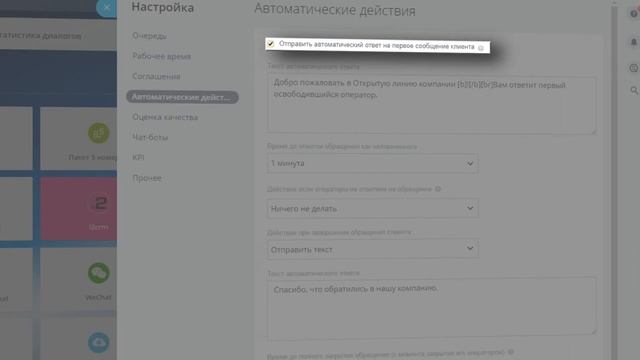
Task: Click the resize grip of the welcome text area
Action: pyautogui.click(x=593, y=131)
